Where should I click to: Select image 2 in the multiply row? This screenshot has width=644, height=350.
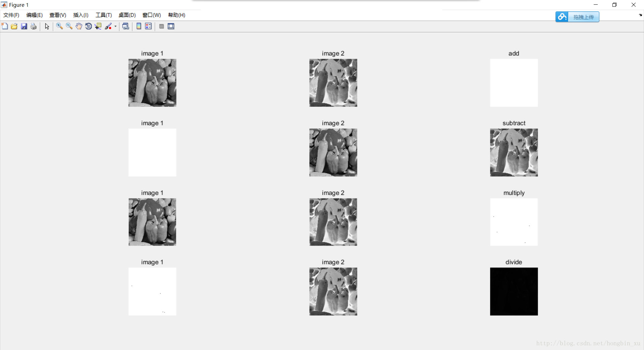[333, 222]
